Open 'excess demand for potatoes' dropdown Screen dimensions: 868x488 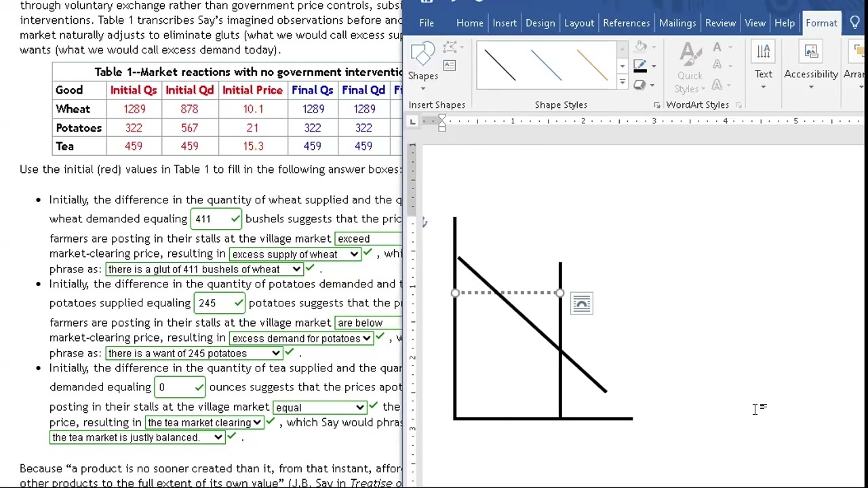click(301, 338)
